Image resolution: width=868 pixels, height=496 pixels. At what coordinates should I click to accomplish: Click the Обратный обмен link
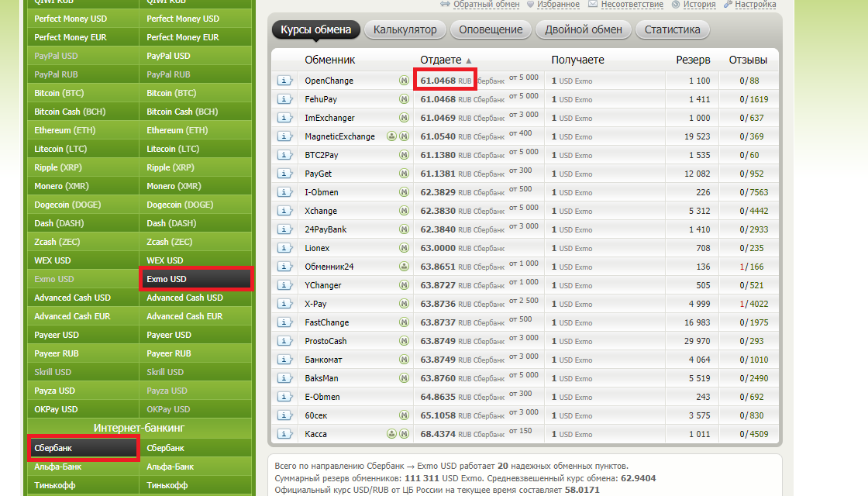coord(487,5)
